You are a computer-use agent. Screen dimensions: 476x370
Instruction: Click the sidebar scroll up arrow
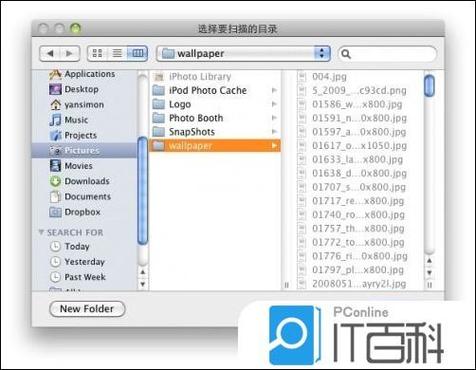(x=143, y=272)
